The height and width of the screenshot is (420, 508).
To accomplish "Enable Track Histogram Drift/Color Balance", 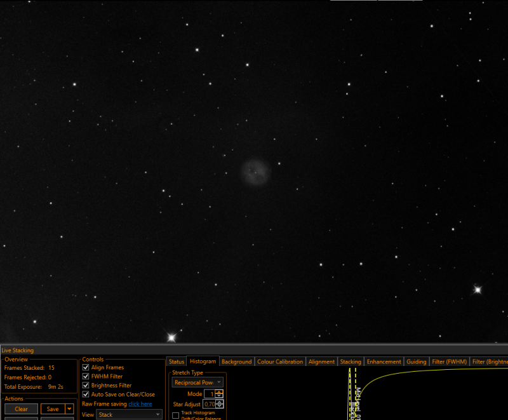I will (x=176, y=416).
